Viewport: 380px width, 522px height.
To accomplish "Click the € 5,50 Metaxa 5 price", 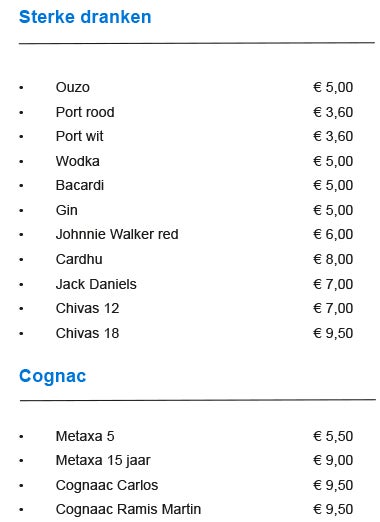I will click(x=333, y=436).
